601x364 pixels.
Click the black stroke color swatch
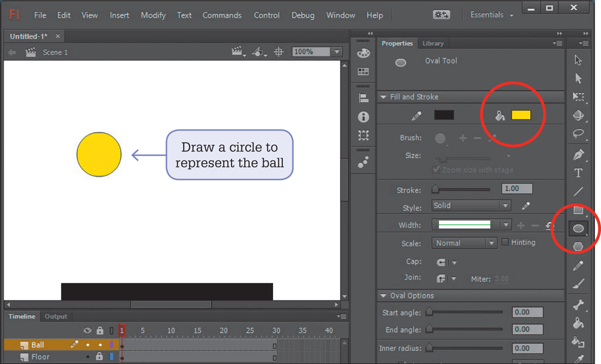[x=444, y=115]
